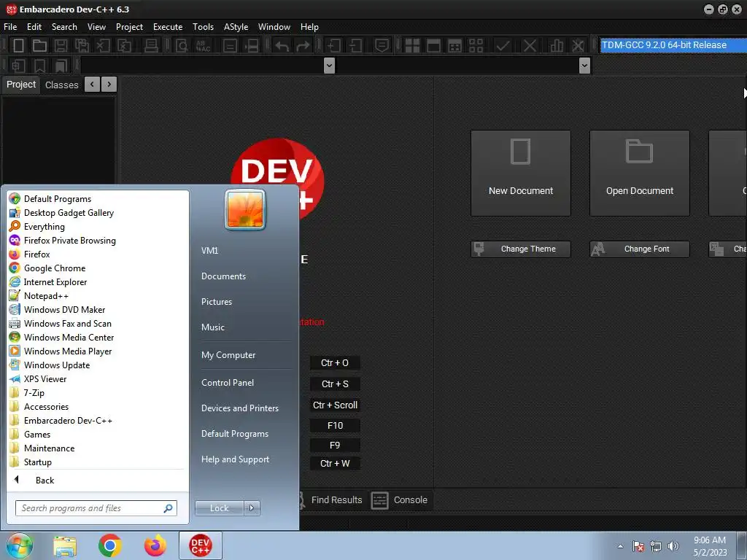
Task: Click the Change Theme button
Action: coord(521,249)
